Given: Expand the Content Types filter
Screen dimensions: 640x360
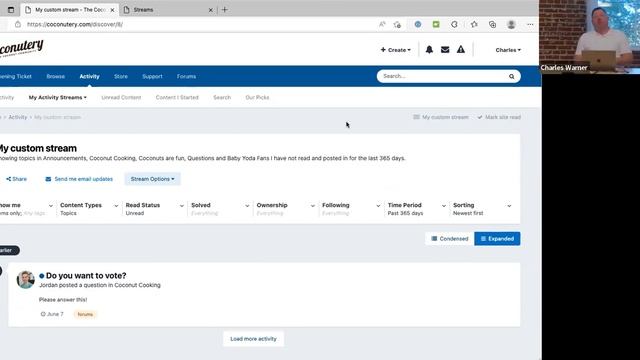Looking at the screenshot, I should [89, 209].
